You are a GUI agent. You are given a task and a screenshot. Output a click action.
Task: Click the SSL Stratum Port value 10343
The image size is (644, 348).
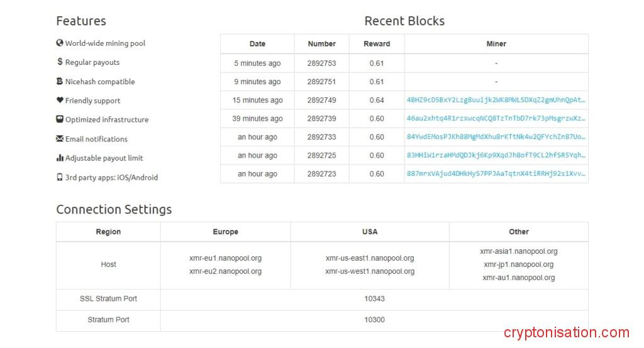tap(374, 298)
